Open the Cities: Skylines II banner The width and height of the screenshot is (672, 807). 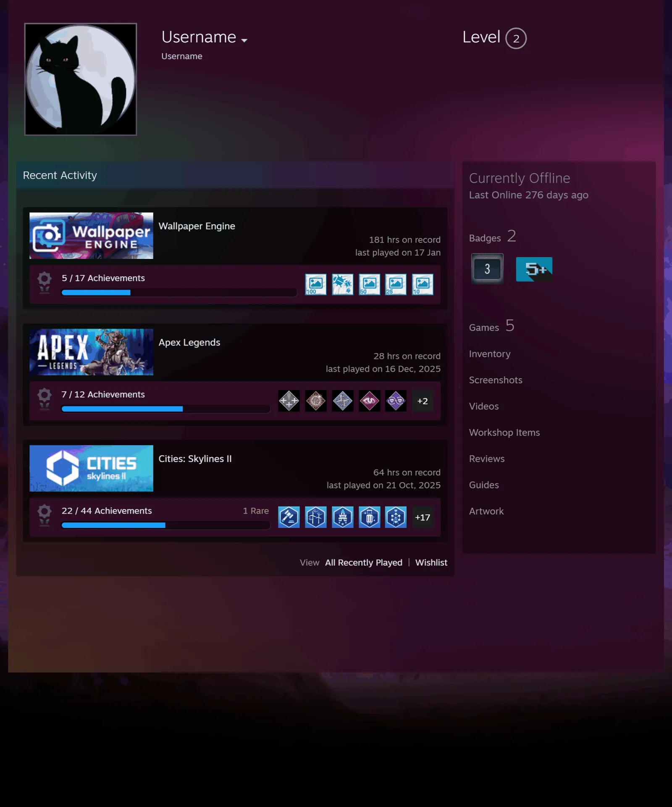(x=91, y=468)
